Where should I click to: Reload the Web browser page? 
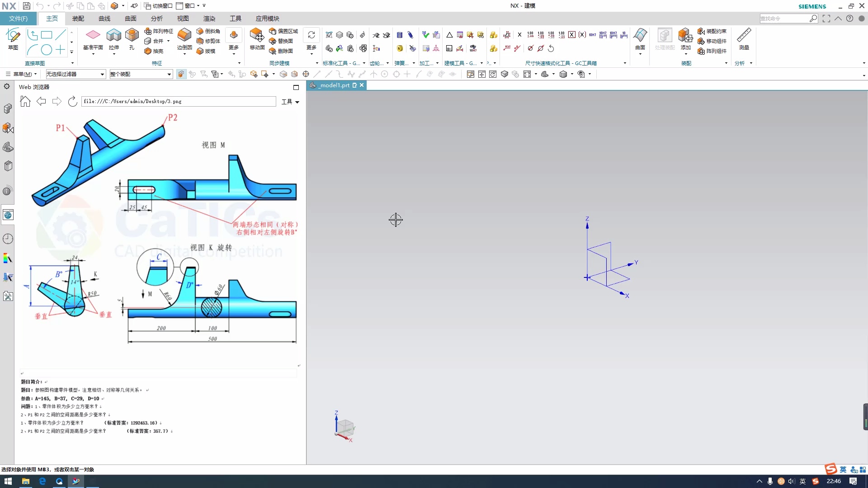(x=72, y=102)
